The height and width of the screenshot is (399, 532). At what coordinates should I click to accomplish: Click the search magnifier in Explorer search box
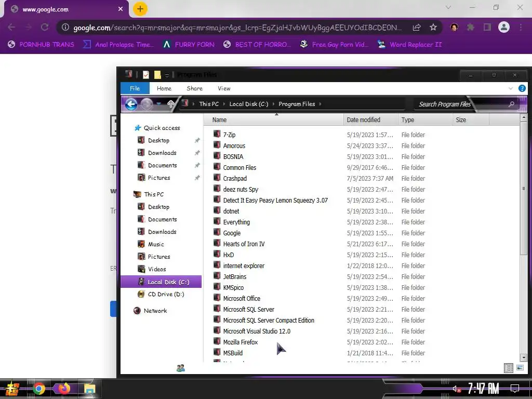[511, 104]
